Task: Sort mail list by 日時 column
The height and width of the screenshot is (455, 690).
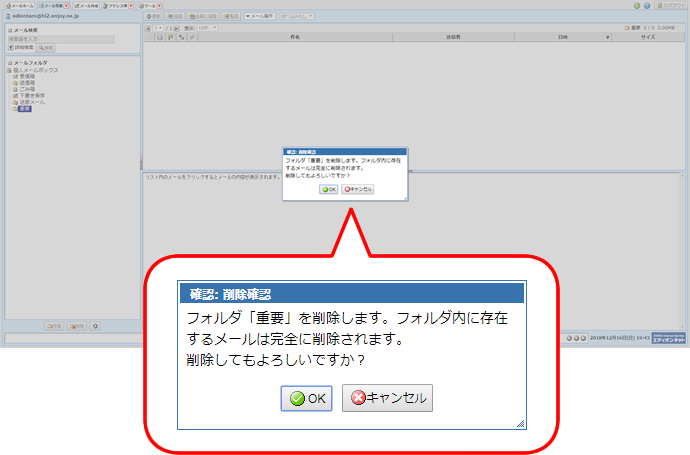Action: [563, 37]
